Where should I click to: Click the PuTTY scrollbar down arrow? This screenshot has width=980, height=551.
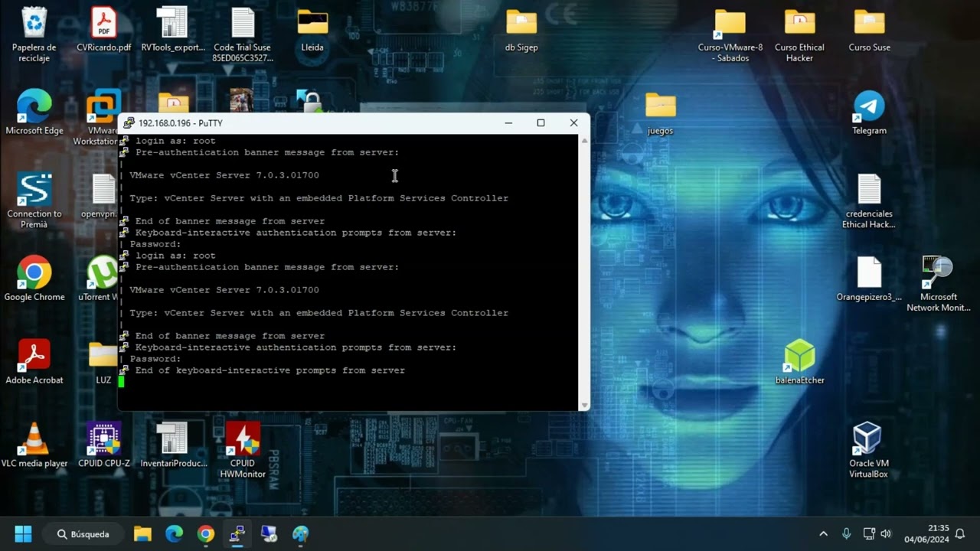[x=584, y=405]
